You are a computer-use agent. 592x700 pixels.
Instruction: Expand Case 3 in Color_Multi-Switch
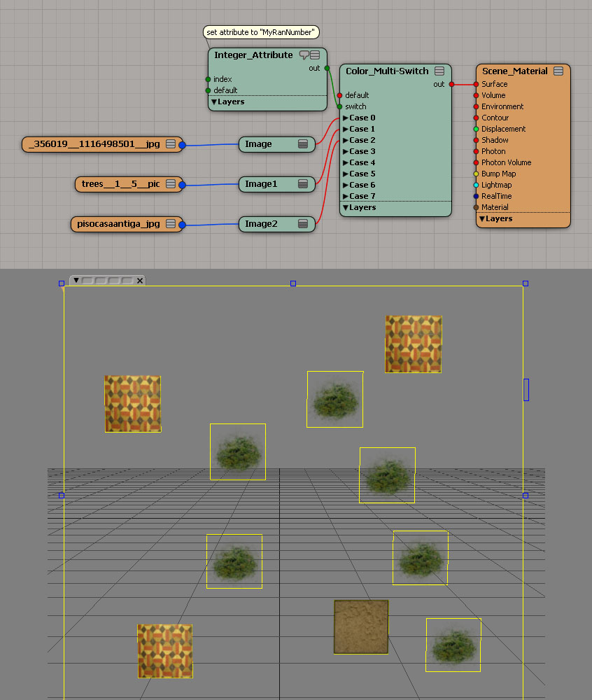(x=346, y=151)
